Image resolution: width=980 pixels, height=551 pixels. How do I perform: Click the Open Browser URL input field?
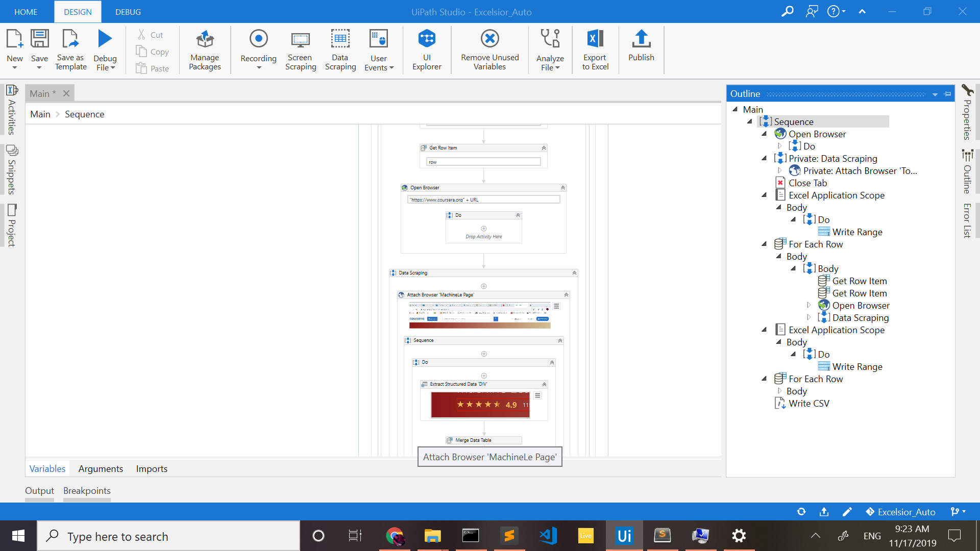click(483, 199)
